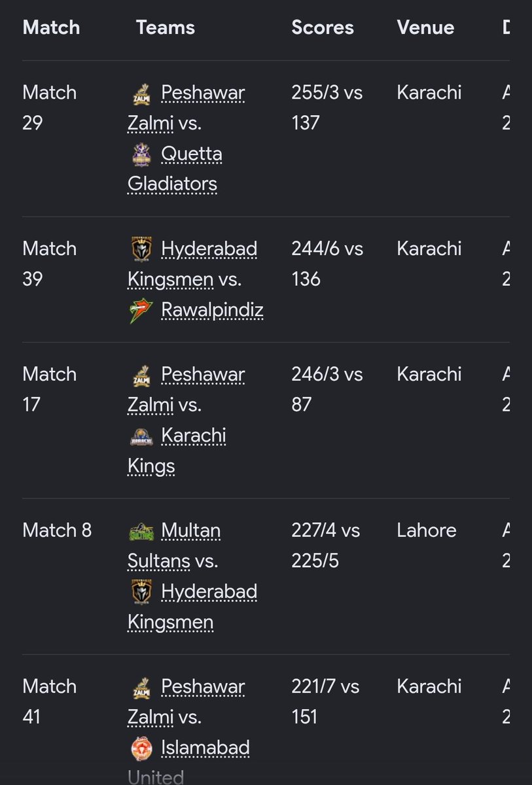Open Islamabad United team link
532x785 pixels.
point(188,762)
